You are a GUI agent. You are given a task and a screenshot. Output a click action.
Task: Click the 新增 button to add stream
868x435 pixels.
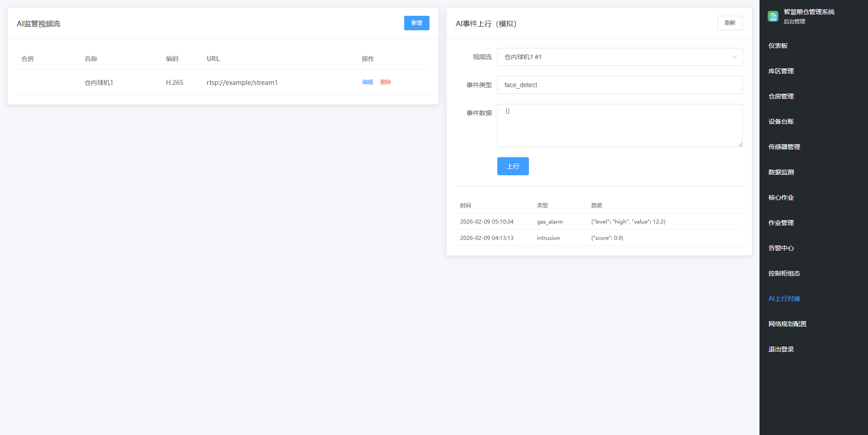click(x=416, y=23)
